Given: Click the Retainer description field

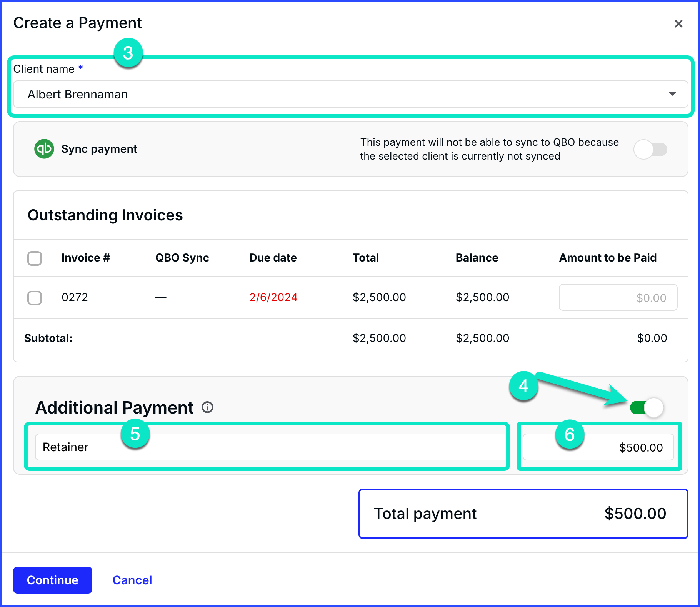Looking at the screenshot, I should coord(269,447).
